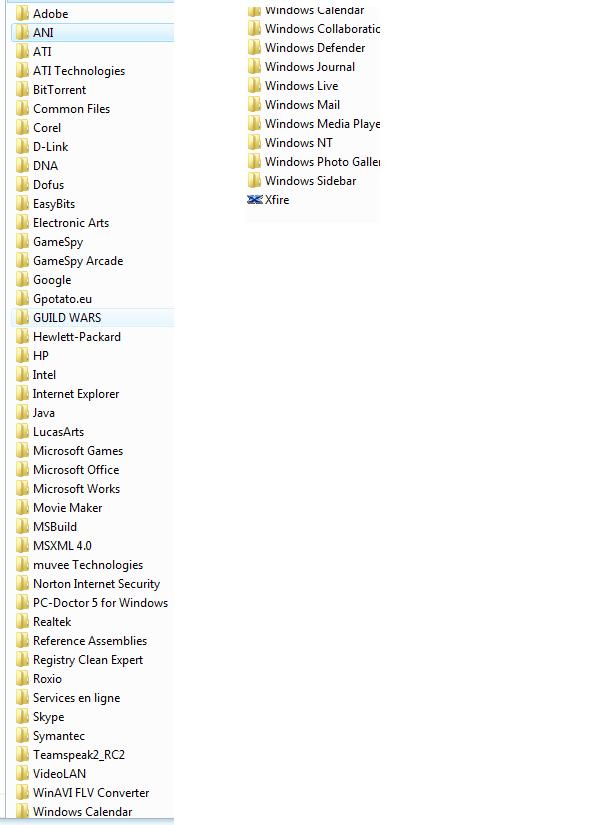The height and width of the screenshot is (825, 600).
Task: Select the 'WinAVI FLV Converter' folder name
Action: pyautogui.click(x=91, y=792)
